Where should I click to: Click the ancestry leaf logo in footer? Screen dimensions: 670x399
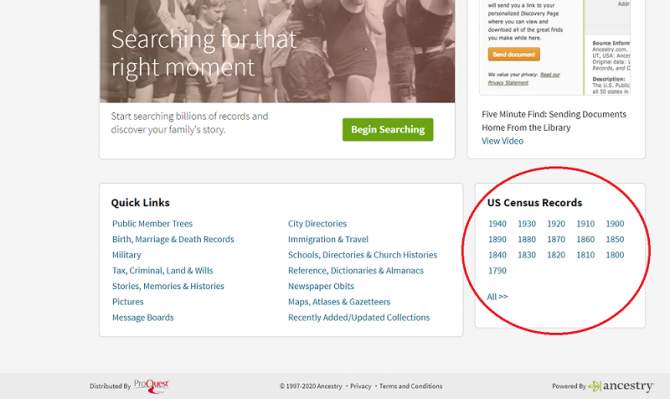[x=621, y=386]
